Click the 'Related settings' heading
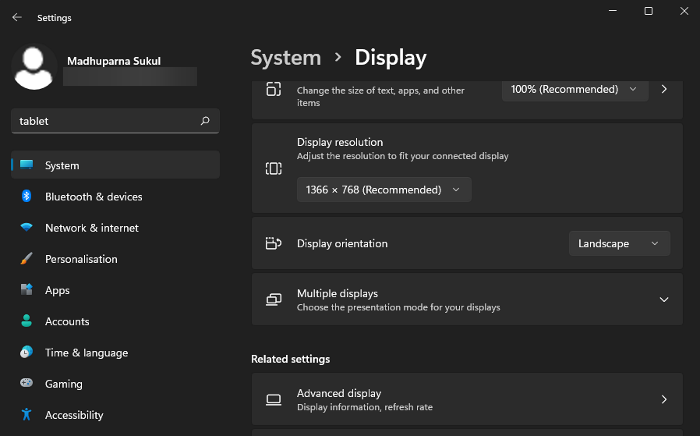 (291, 359)
